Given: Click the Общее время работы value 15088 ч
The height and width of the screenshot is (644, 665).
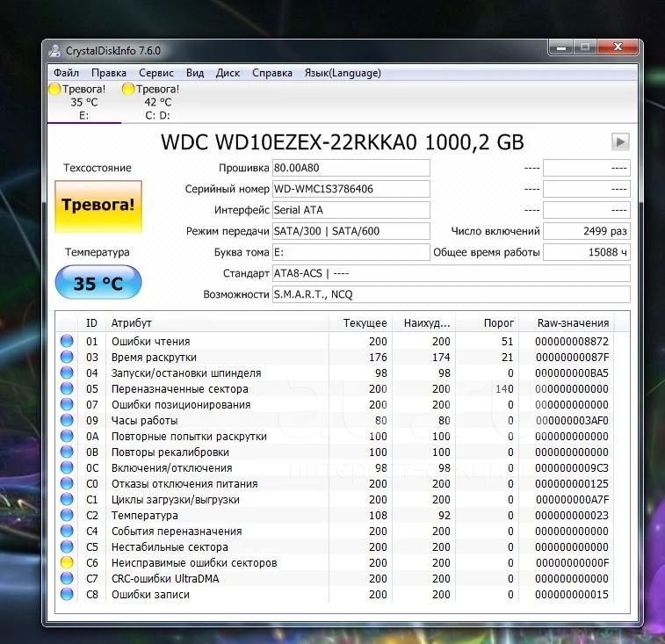Looking at the screenshot, I should click(x=587, y=252).
